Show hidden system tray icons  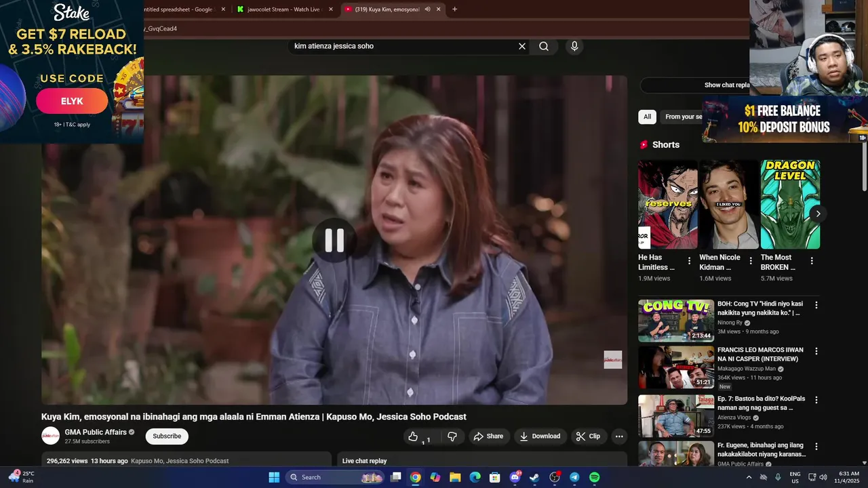click(749, 477)
